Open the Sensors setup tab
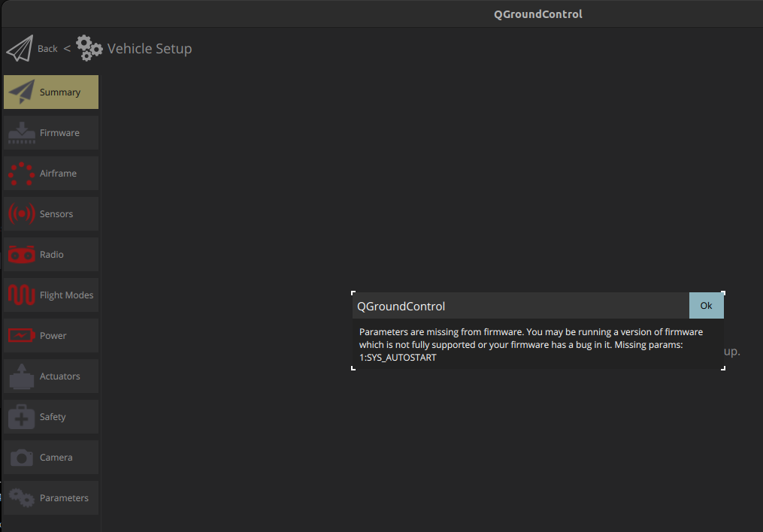The height and width of the screenshot is (532, 763). point(51,214)
